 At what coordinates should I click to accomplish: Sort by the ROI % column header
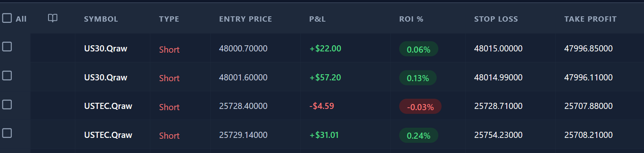pos(411,19)
